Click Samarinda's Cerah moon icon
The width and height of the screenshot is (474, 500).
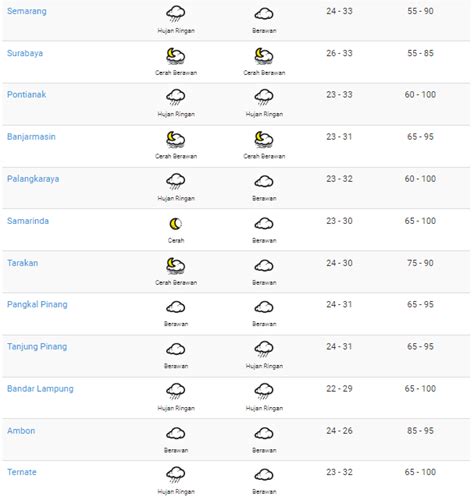[176, 224]
